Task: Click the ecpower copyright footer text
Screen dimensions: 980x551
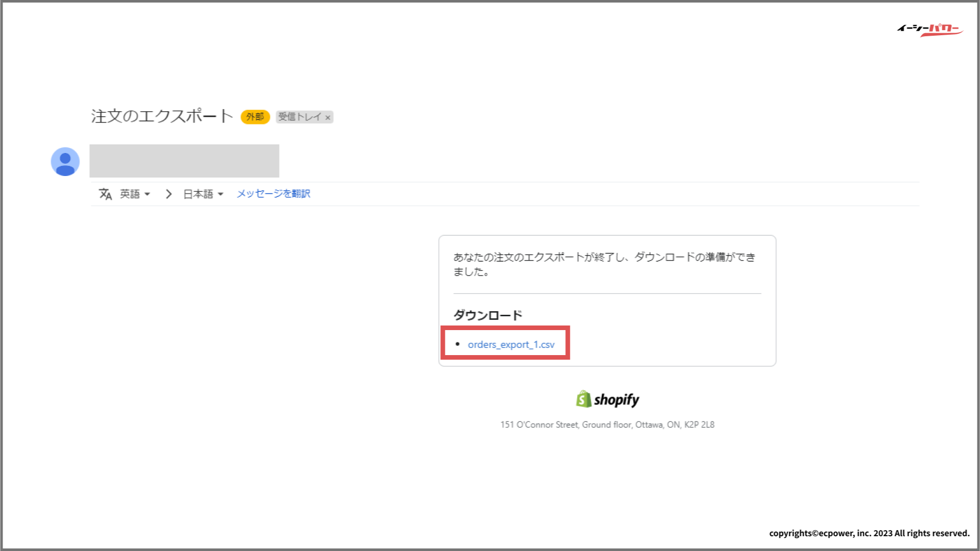Action: click(869, 533)
